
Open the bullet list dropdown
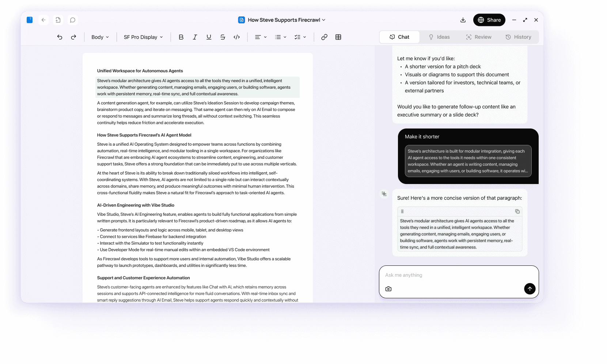pyautogui.click(x=280, y=37)
